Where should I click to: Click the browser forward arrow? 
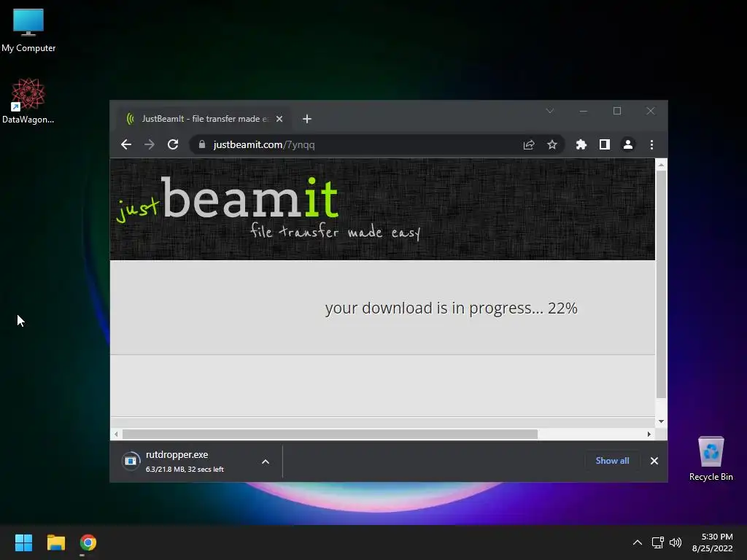150,144
